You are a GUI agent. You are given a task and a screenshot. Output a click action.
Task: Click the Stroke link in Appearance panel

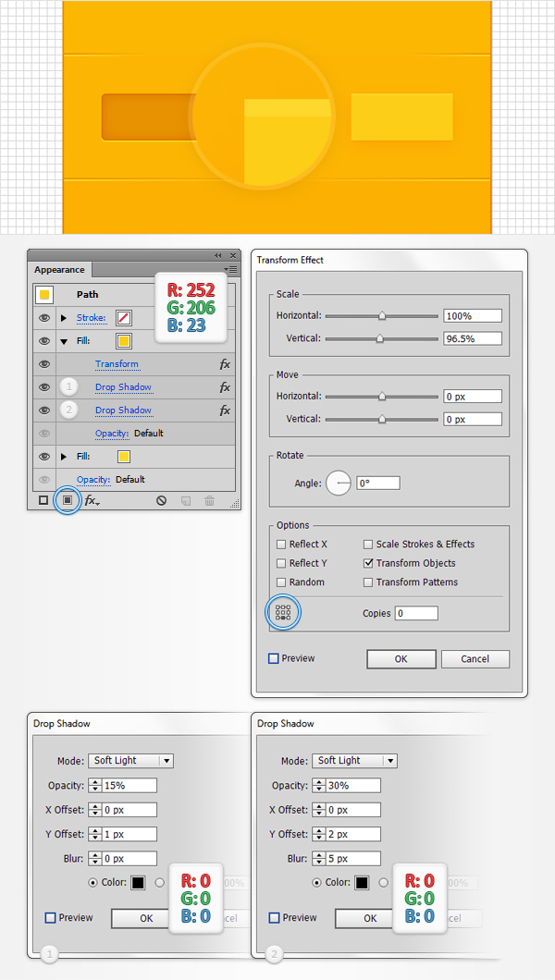[92, 318]
